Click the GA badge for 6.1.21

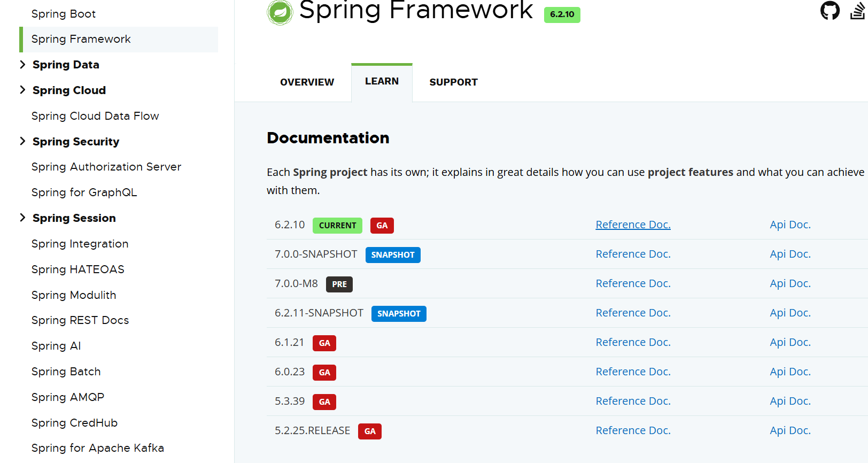pyautogui.click(x=324, y=343)
